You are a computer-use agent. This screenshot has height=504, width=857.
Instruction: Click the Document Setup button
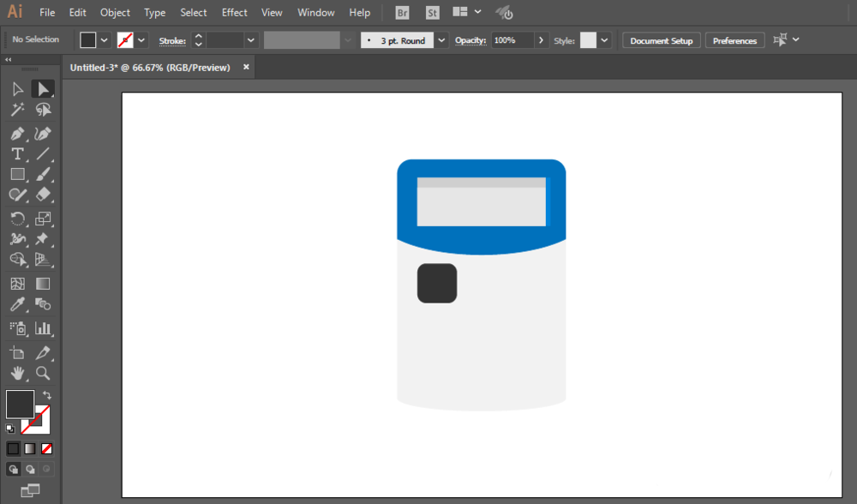pyautogui.click(x=662, y=40)
